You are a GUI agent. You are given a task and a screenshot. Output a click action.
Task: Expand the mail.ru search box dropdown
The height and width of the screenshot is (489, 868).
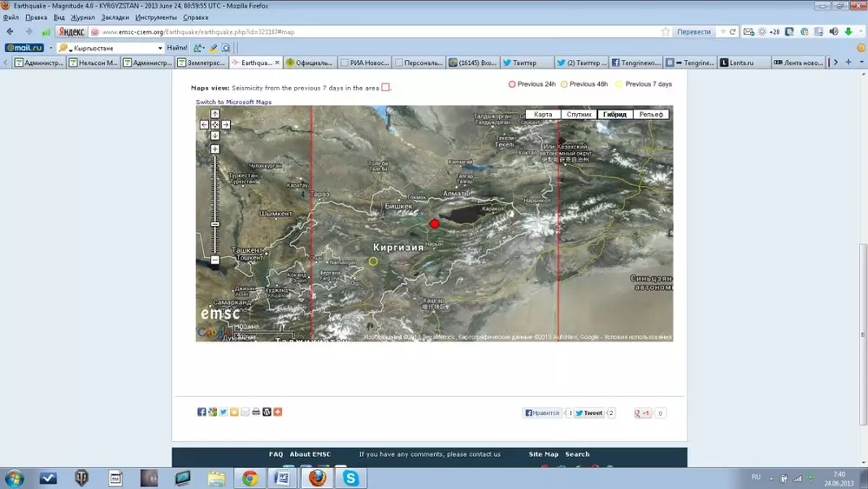160,48
